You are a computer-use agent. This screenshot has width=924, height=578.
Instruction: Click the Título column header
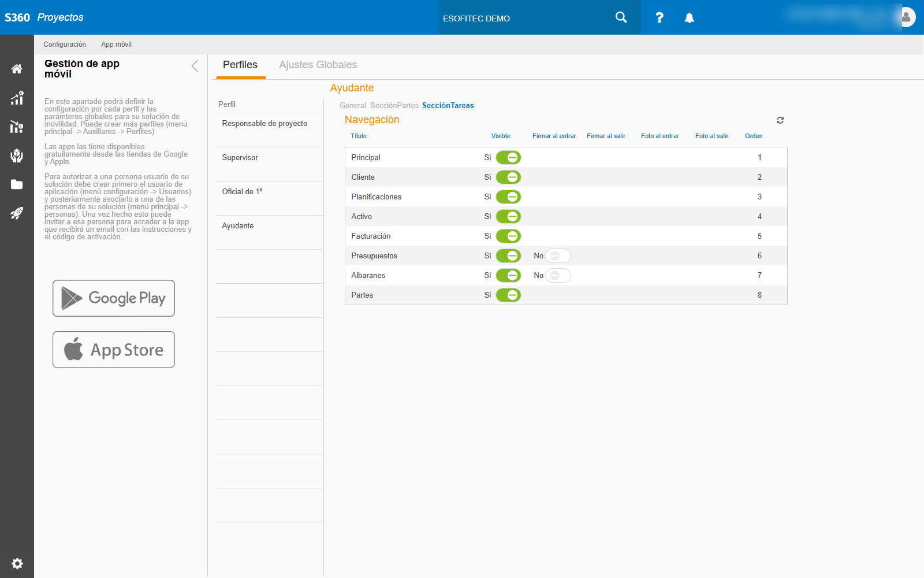(x=359, y=136)
